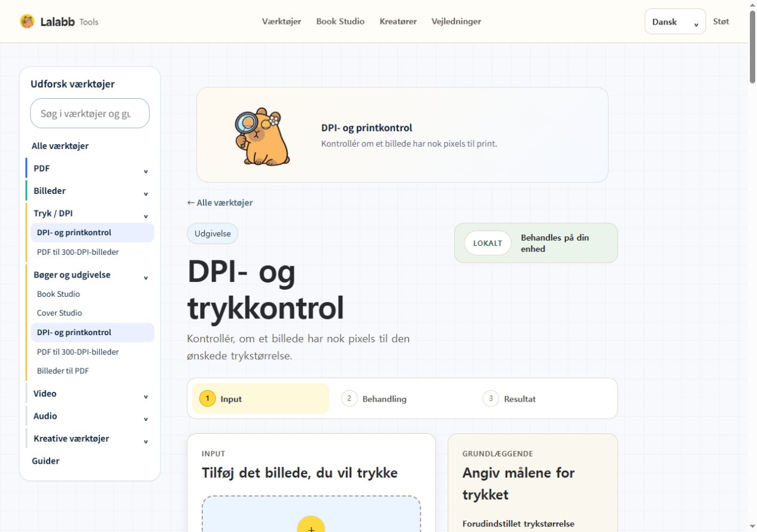Open DPI- og printkontrol under Bøger og udgivelse
Viewport: 757px width, 532px height.
93,333
